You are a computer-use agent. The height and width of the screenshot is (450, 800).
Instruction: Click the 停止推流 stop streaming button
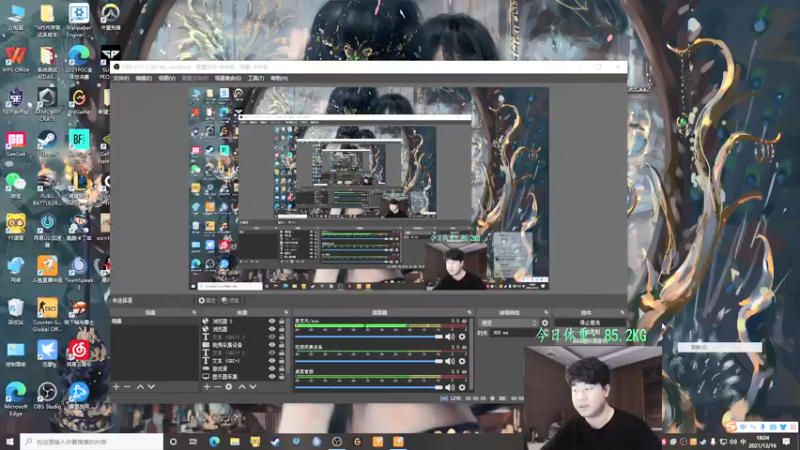pos(590,323)
